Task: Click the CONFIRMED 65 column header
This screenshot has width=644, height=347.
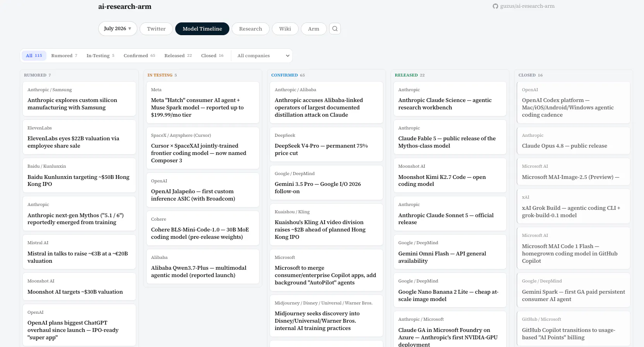Action: click(288, 75)
